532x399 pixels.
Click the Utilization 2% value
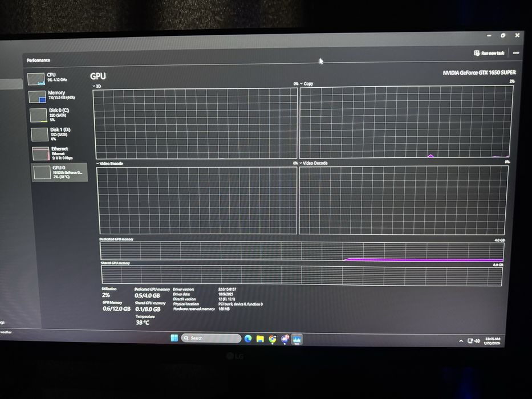pos(106,295)
